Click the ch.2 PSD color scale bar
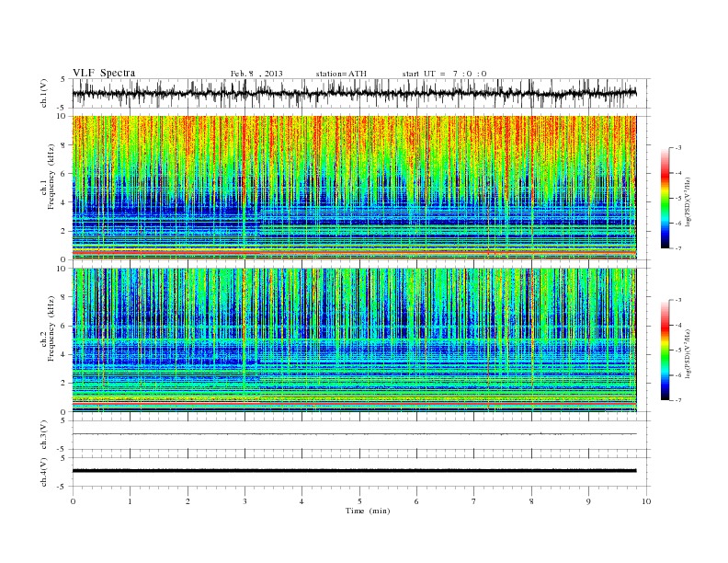The image size is (728, 563). (665, 350)
